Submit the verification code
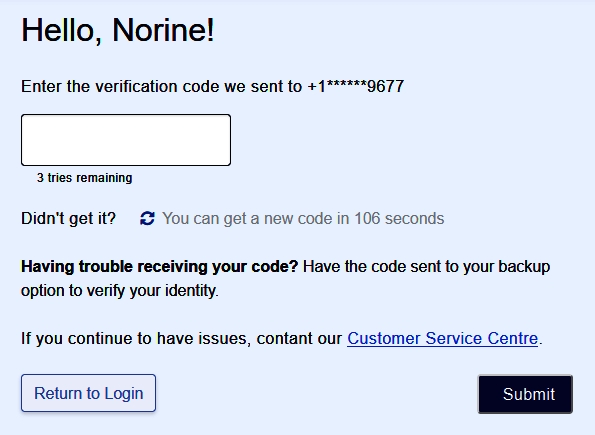Screen dimensions: 595x435 click(525, 394)
